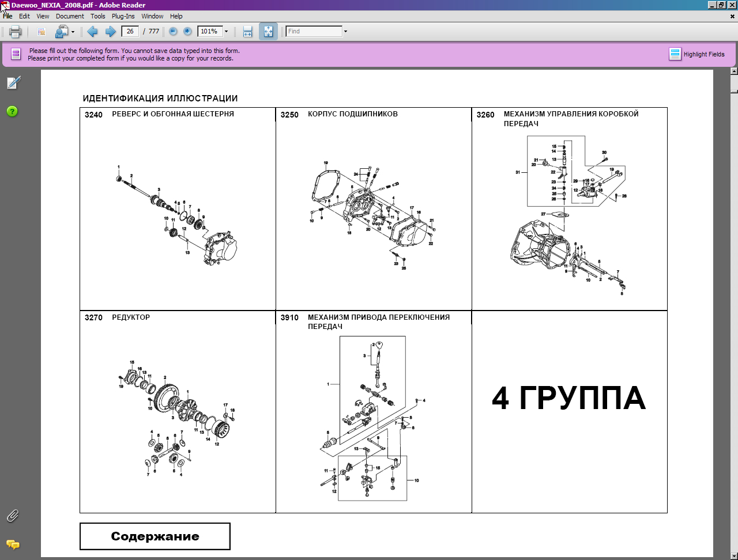Viewport: 738px width, 560px height.
Task: Open the Plug-Ins menu
Action: [123, 16]
